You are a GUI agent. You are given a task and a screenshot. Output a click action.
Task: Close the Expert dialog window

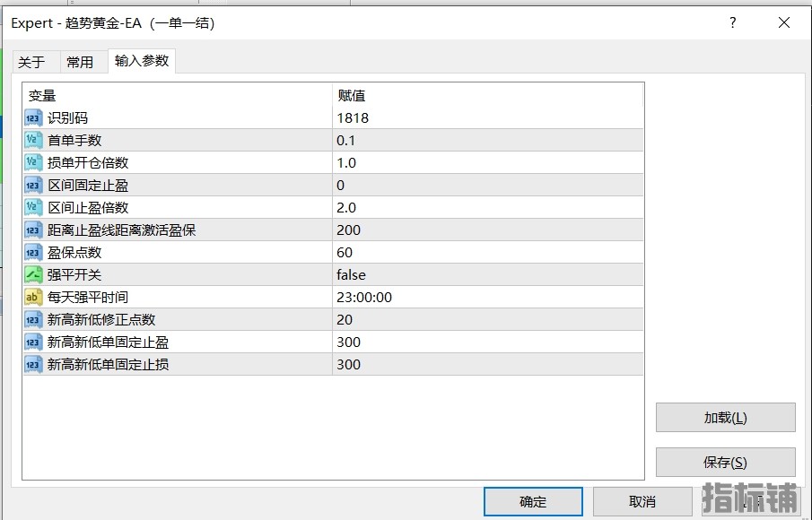coord(784,22)
